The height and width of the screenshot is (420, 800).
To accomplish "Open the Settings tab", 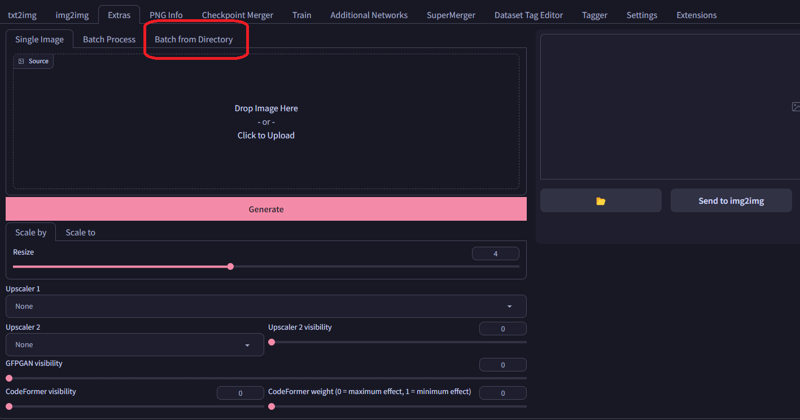I will [641, 15].
